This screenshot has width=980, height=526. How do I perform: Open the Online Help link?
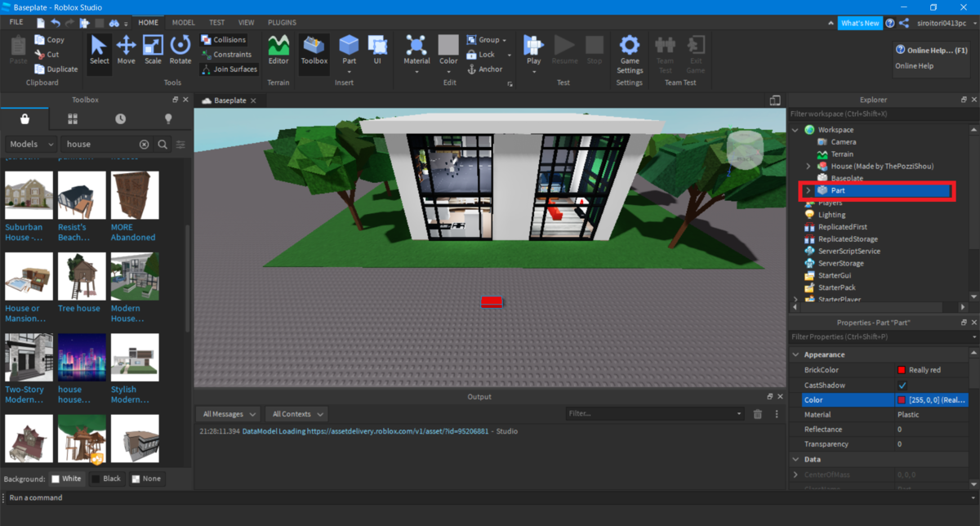[914, 66]
